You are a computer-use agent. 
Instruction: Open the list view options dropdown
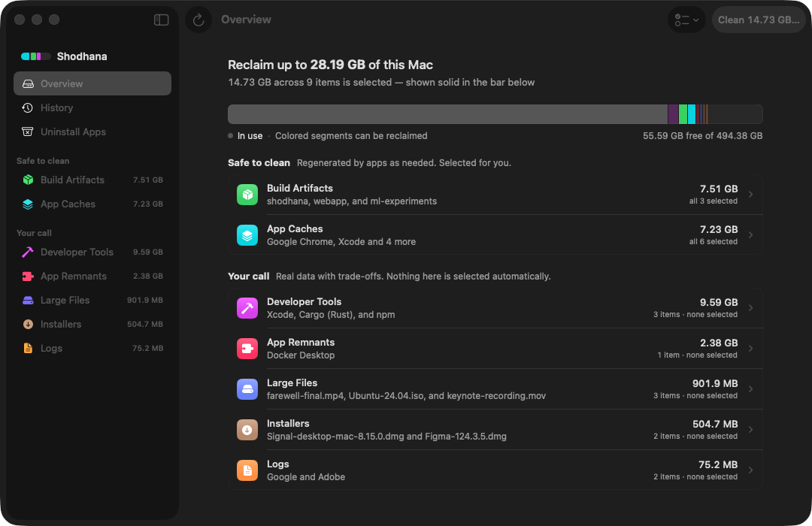click(686, 20)
